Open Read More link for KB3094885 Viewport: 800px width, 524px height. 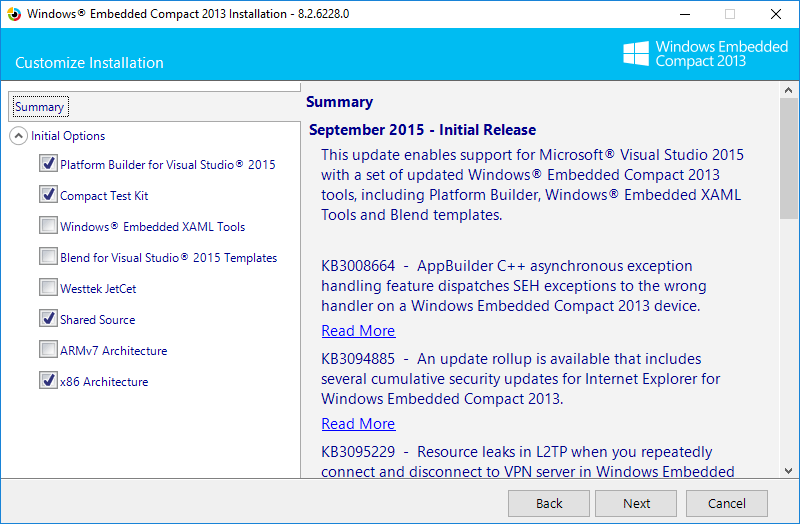click(358, 423)
